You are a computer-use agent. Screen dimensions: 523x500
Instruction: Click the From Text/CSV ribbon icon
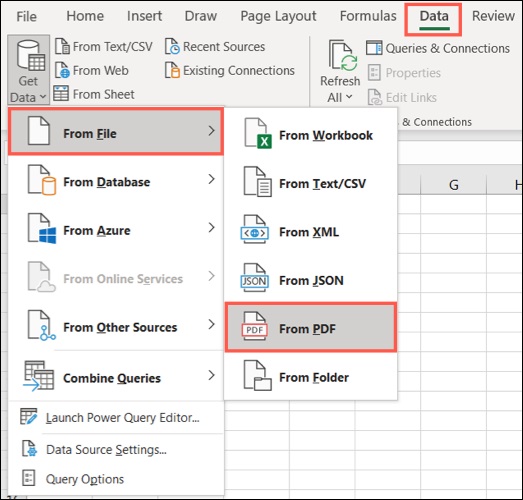point(62,46)
